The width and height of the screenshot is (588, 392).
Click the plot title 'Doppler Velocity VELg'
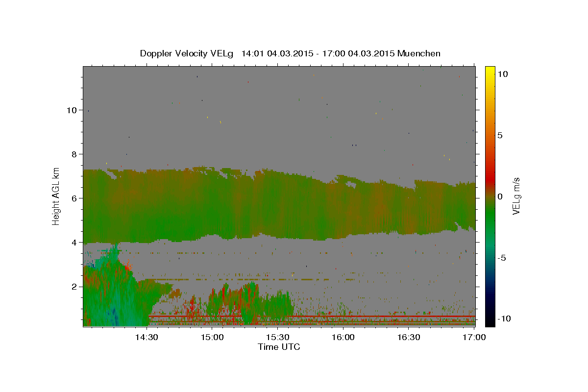(x=188, y=53)
